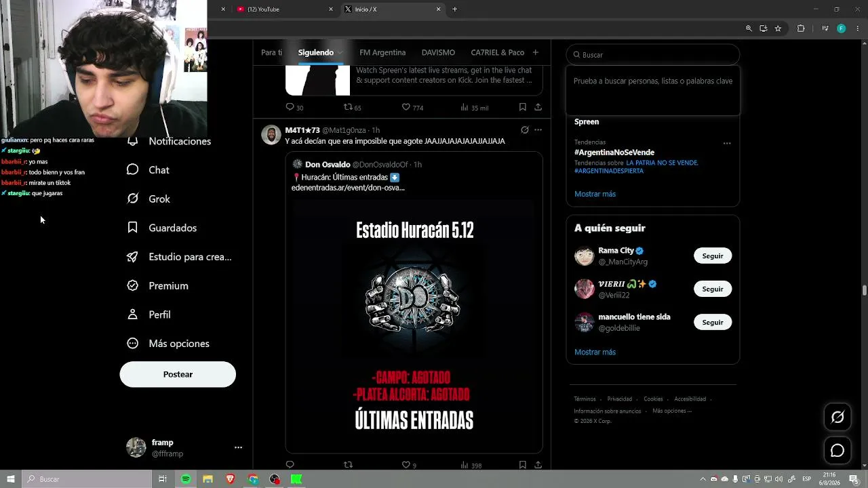Viewport: 868px width, 488px height.
Task: Follow Rama City
Action: pos(712,256)
